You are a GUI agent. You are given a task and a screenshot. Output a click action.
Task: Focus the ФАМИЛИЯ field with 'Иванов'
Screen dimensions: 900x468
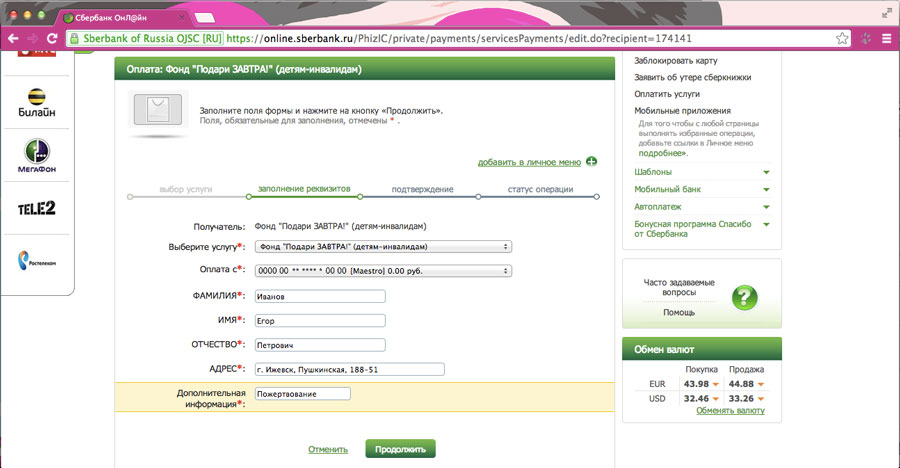point(320,296)
